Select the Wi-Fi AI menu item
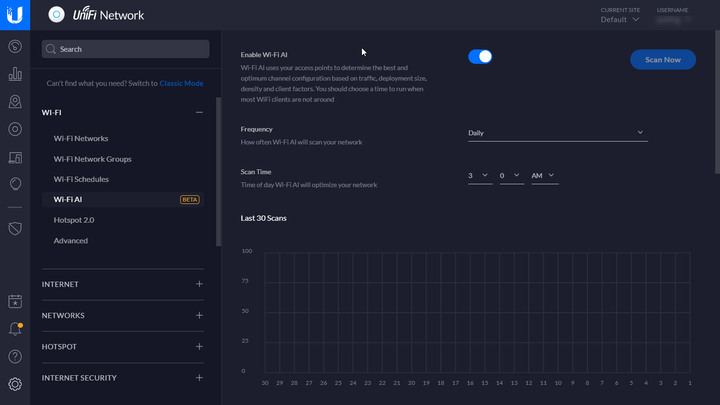The image size is (720, 405). (x=123, y=199)
